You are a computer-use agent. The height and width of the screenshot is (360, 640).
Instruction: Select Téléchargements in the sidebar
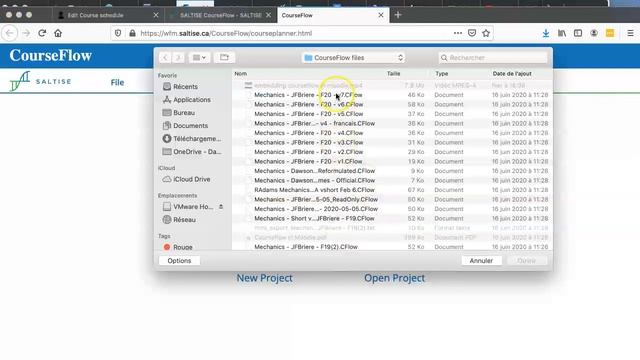pyautogui.click(x=197, y=139)
